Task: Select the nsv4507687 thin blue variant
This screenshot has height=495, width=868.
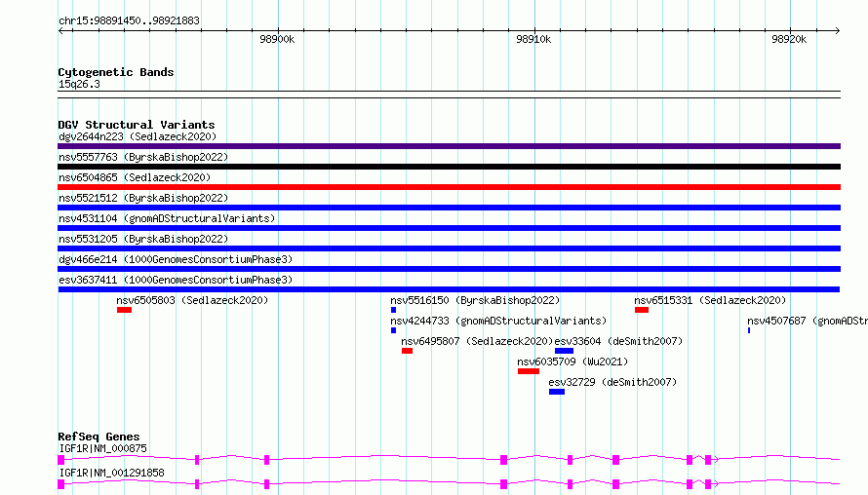Action: 749,330
